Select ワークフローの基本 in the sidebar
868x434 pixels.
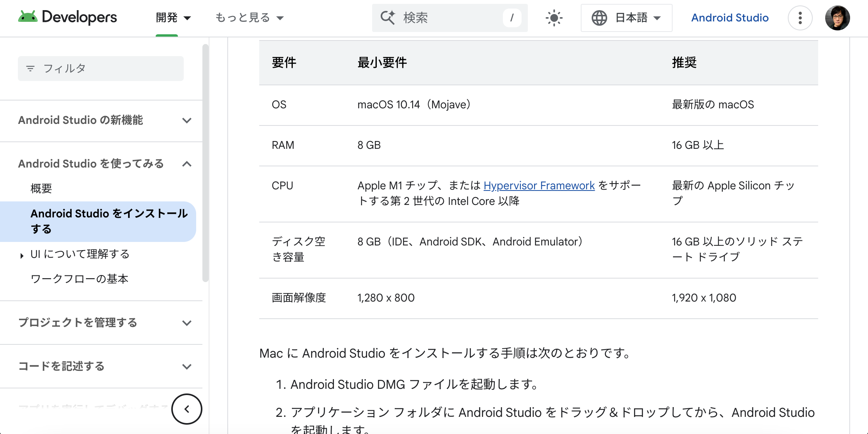79,279
